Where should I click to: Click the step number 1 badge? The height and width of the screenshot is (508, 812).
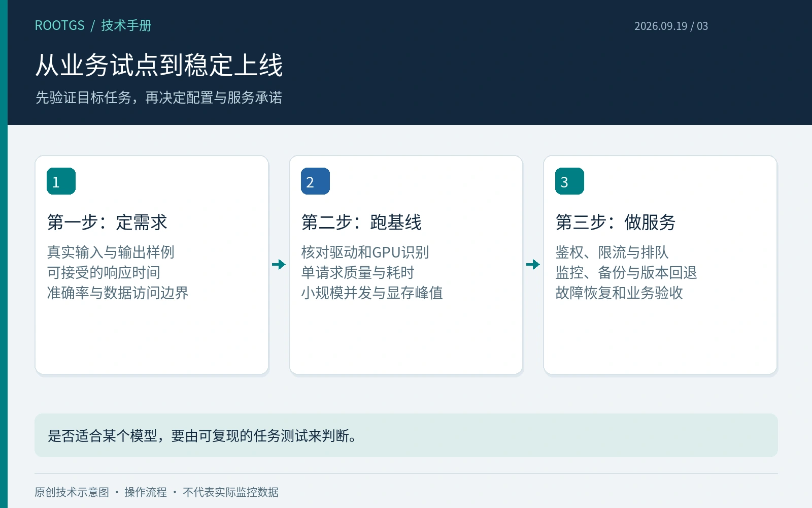tap(61, 181)
